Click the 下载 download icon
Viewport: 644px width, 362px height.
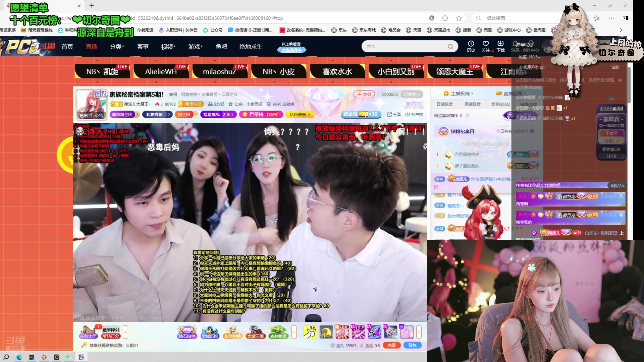coord(500,46)
